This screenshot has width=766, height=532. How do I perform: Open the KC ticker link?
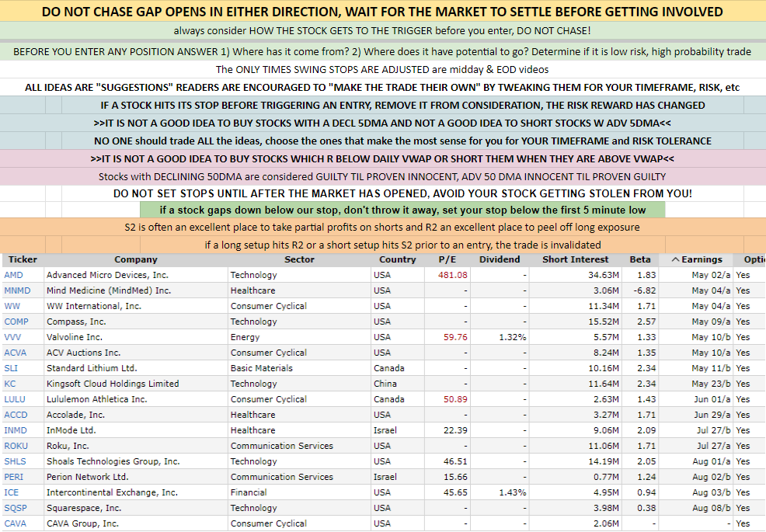click(10, 384)
